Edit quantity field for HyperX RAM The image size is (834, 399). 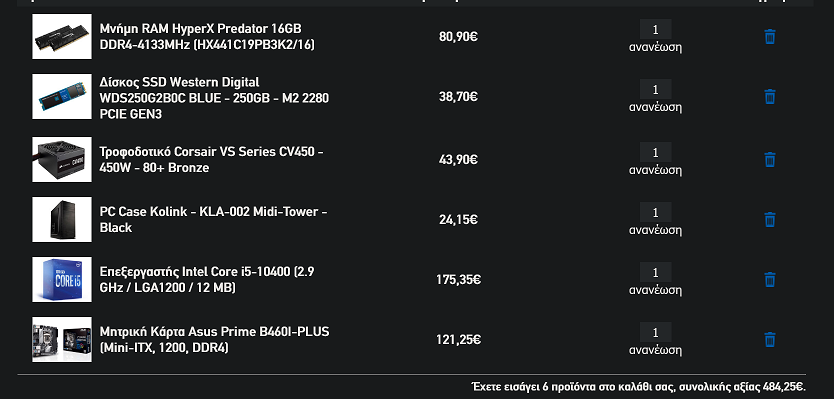tap(655, 29)
